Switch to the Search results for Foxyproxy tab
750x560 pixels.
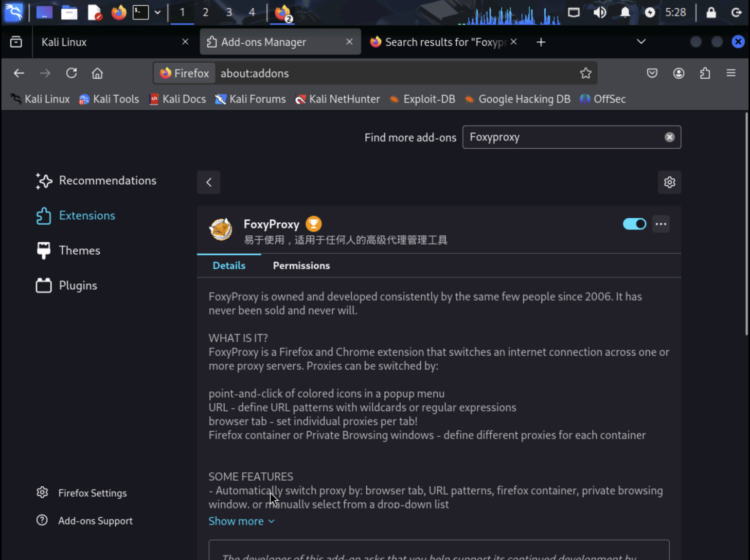coord(444,42)
